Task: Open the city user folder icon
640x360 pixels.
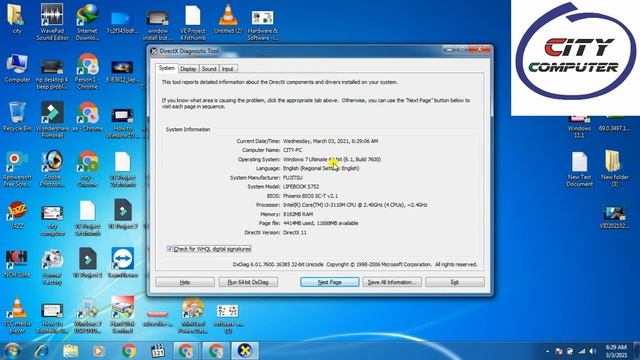Action: [17, 18]
